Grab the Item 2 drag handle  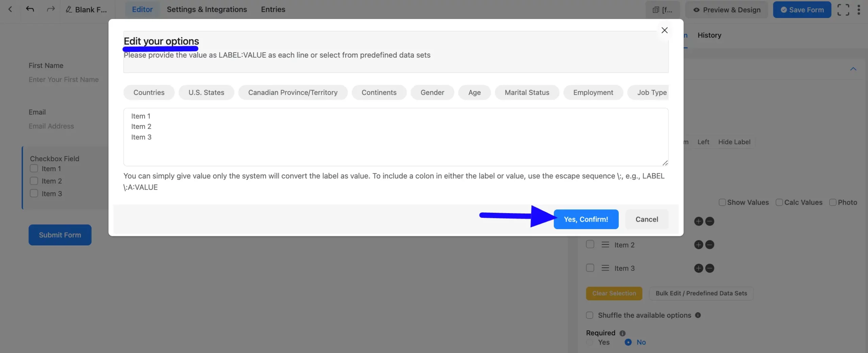[x=605, y=244]
